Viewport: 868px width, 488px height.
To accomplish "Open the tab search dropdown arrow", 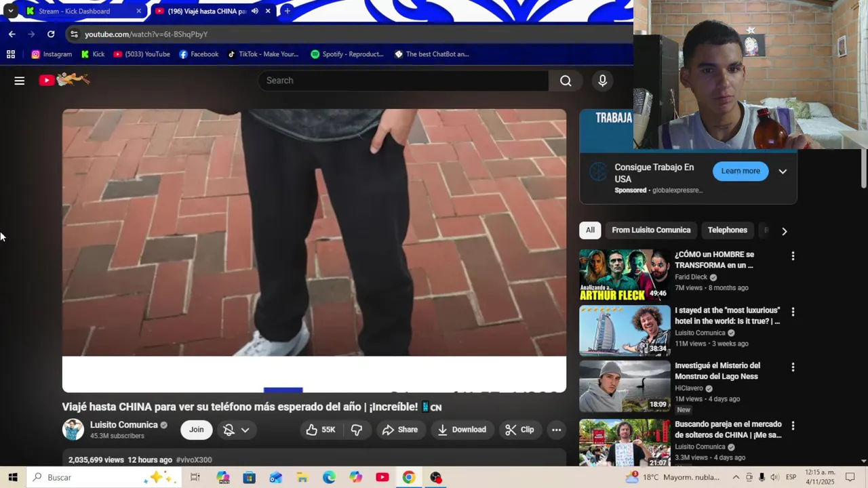I will point(10,11).
